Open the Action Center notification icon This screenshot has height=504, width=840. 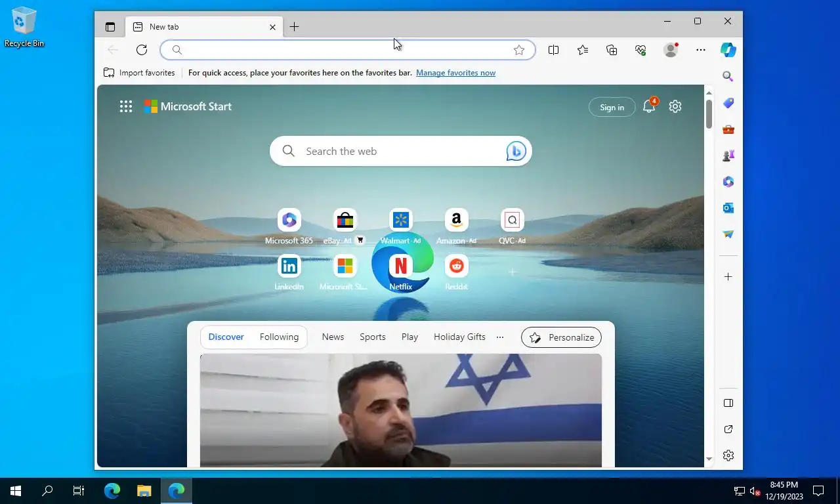click(818, 491)
